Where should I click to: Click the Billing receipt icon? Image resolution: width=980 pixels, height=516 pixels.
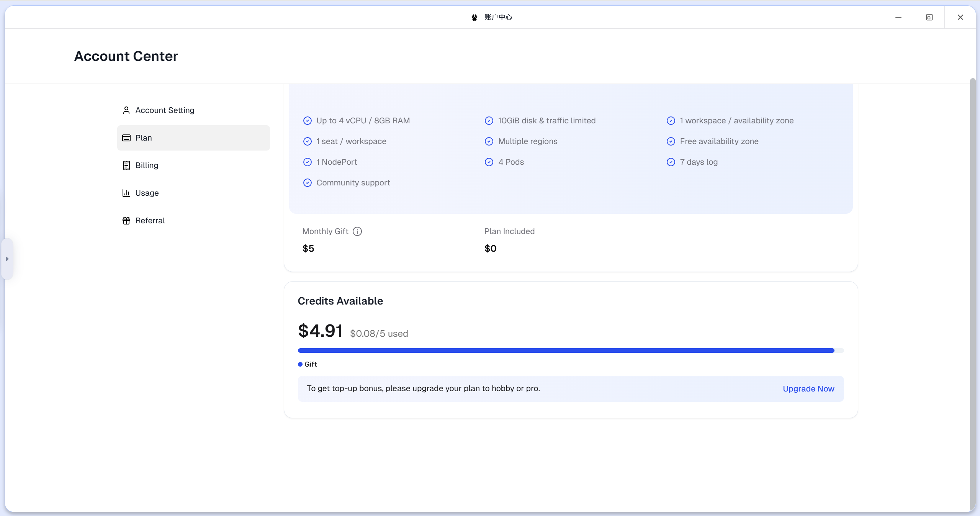[x=126, y=165]
